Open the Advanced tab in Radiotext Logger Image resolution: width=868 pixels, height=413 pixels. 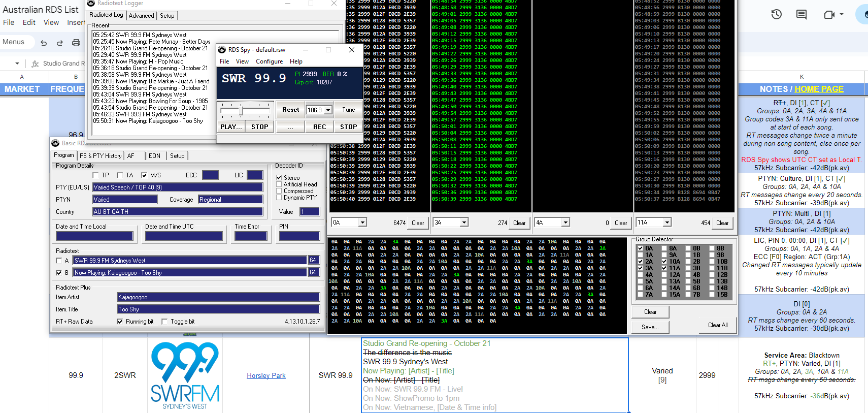click(x=142, y=16)
